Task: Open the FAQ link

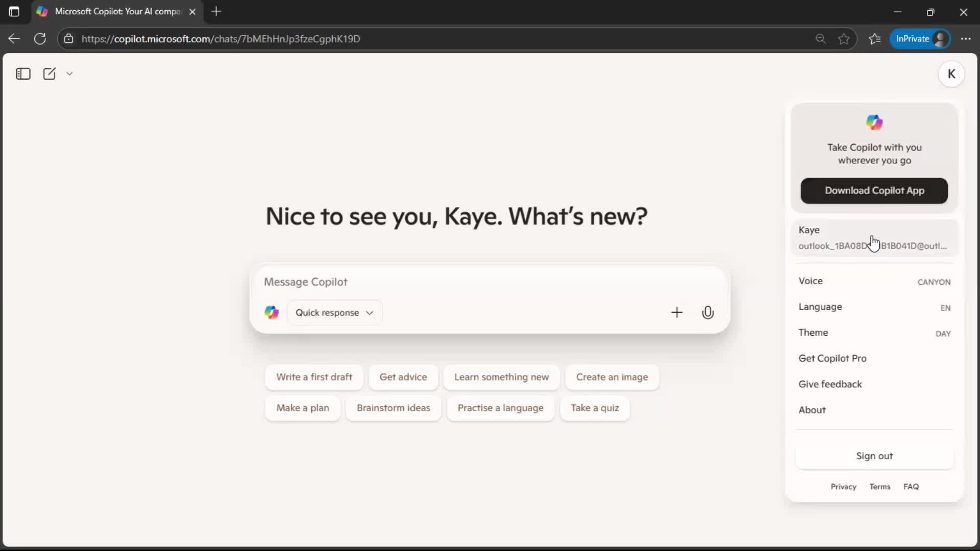Action: pyautogui.click(x=911, y=487)
